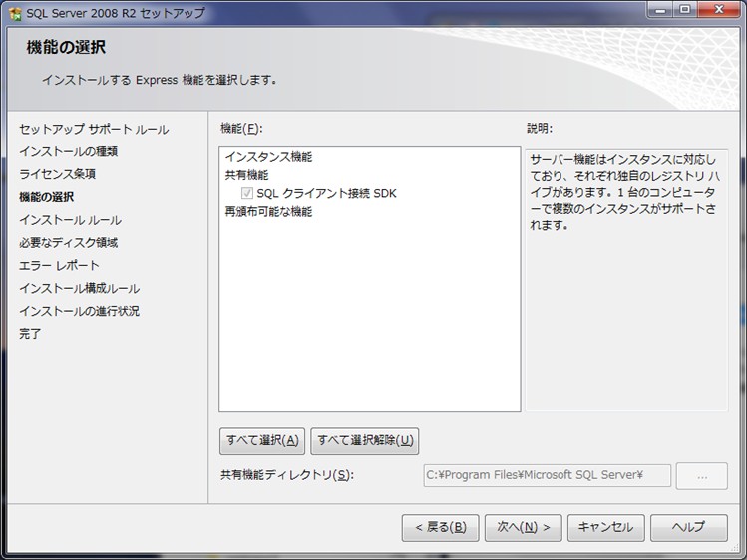Click the エラー レポート step

click(x=59, y=265)
